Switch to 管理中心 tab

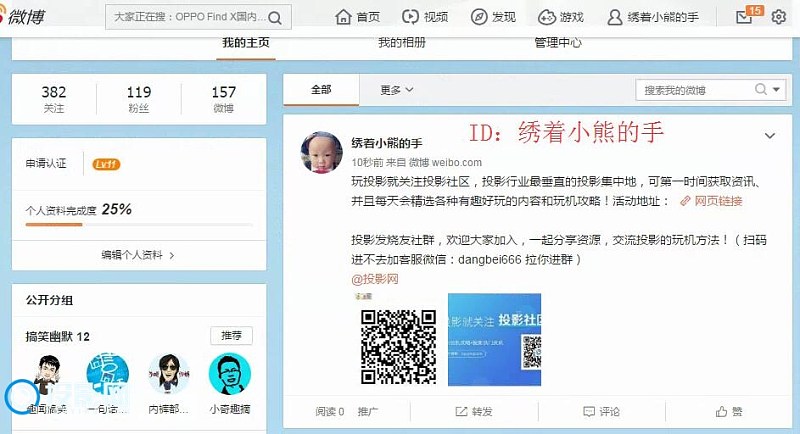(x=558, y=43)
